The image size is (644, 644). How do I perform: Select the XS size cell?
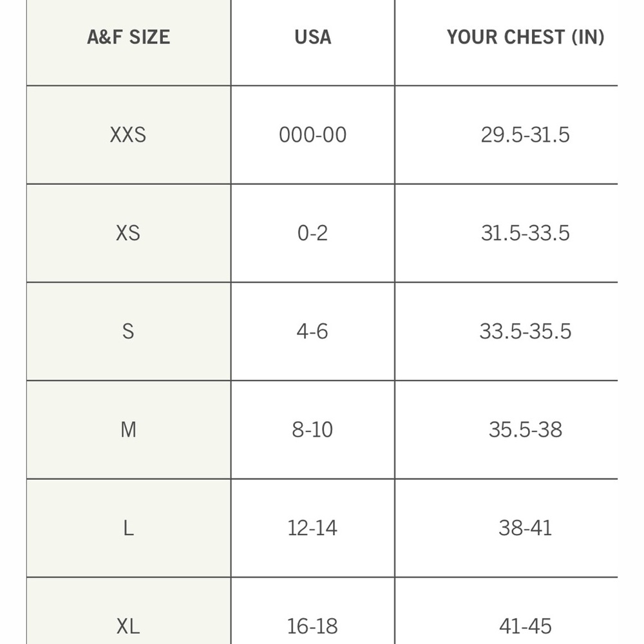pos(128,233)
